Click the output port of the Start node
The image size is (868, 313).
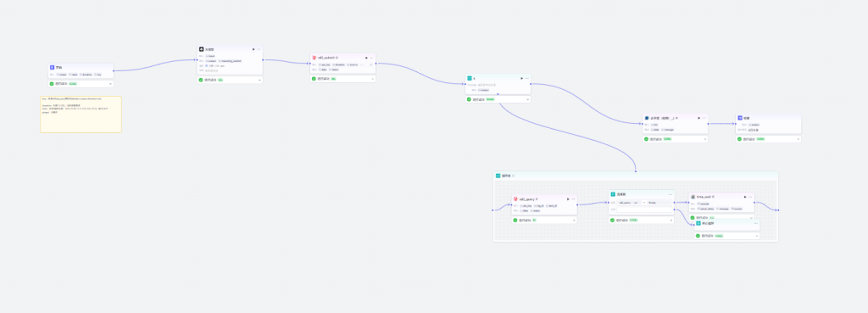point(114,71)
